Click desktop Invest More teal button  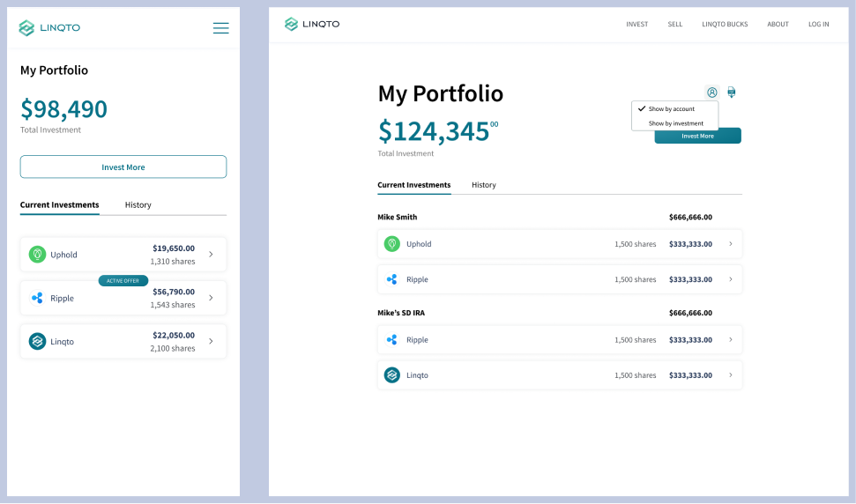[697, 136]
